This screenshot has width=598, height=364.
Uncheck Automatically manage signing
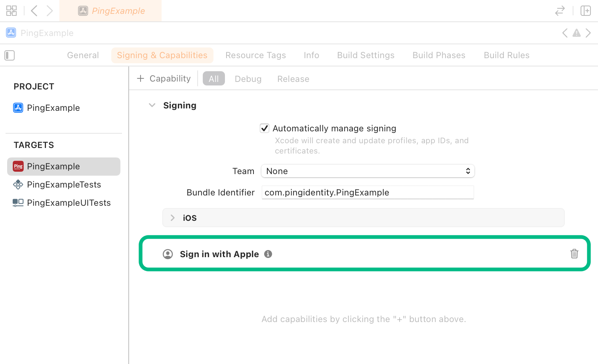coord(264,128)
